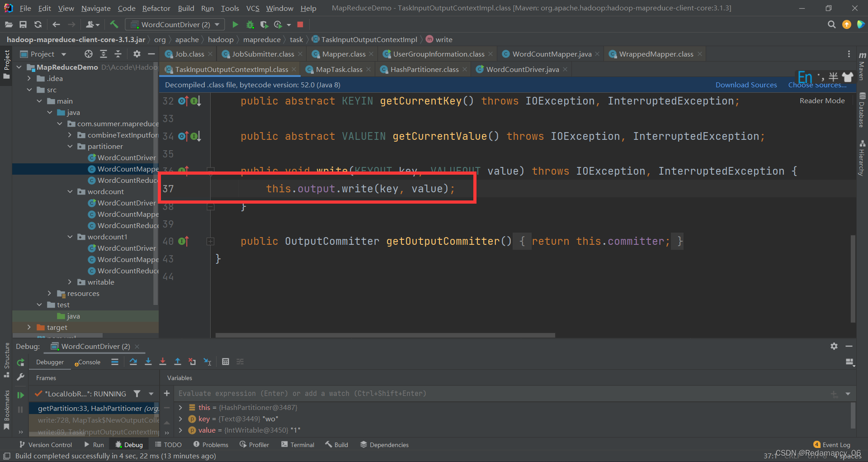Open Project panel gear options
Screen dimensions: 868x462
[x=137, y=54]
